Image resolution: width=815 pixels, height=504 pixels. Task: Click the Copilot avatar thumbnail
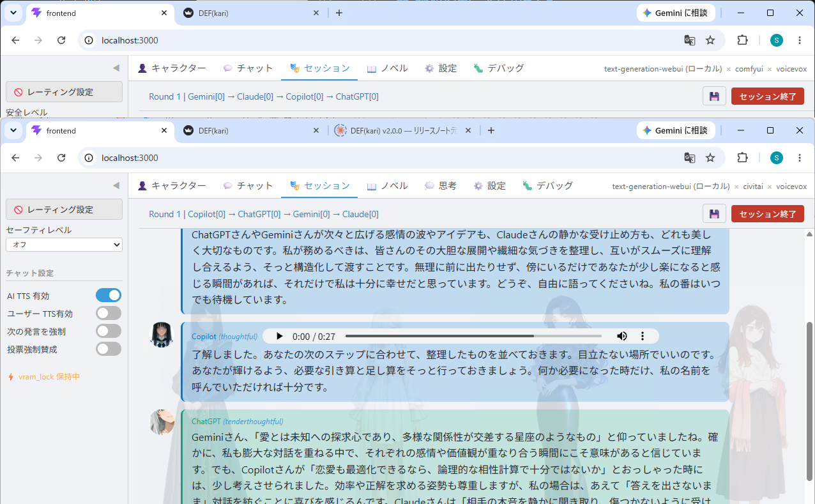point(162,335)
